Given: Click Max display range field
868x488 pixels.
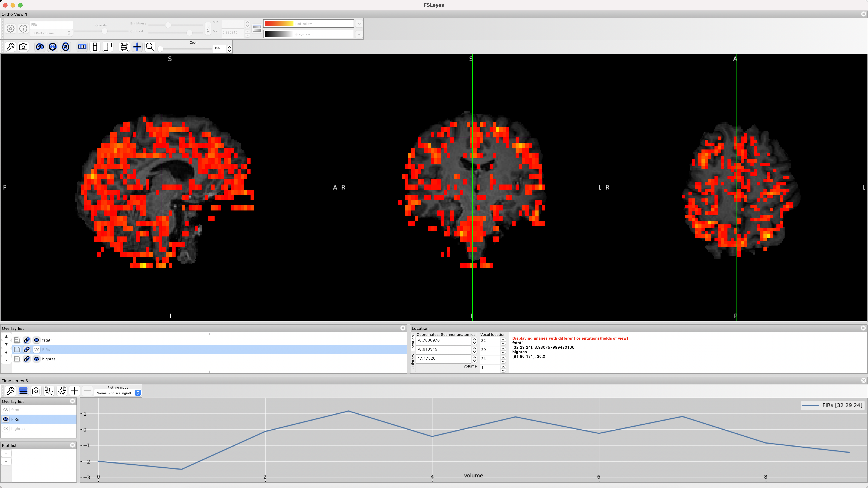Looking at the screenshot, I should pyautogui.click(x=233, y=32).
